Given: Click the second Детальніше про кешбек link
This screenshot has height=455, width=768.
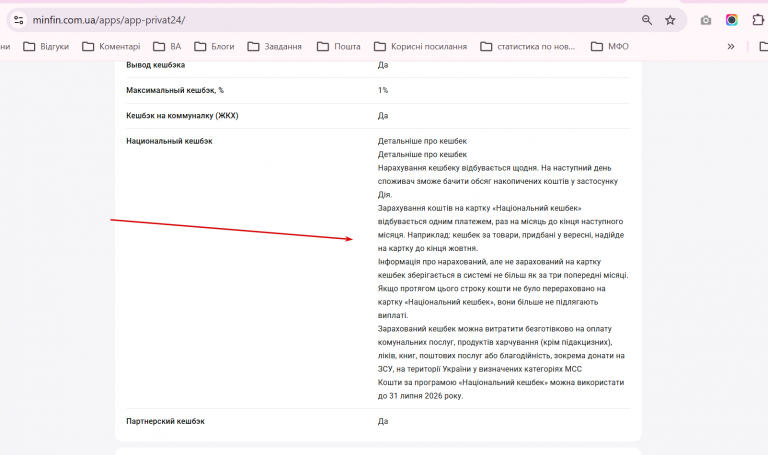Looking at the screenshot, I should 422,154.
